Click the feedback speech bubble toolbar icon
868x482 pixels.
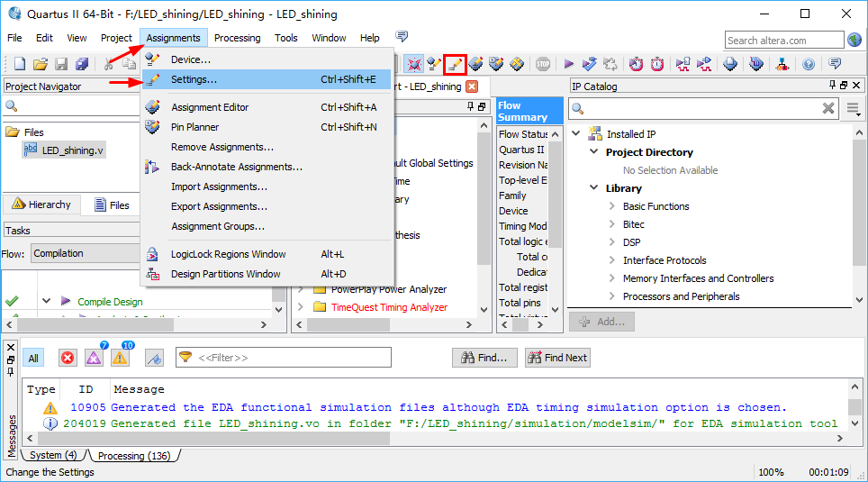pos(835,64)
